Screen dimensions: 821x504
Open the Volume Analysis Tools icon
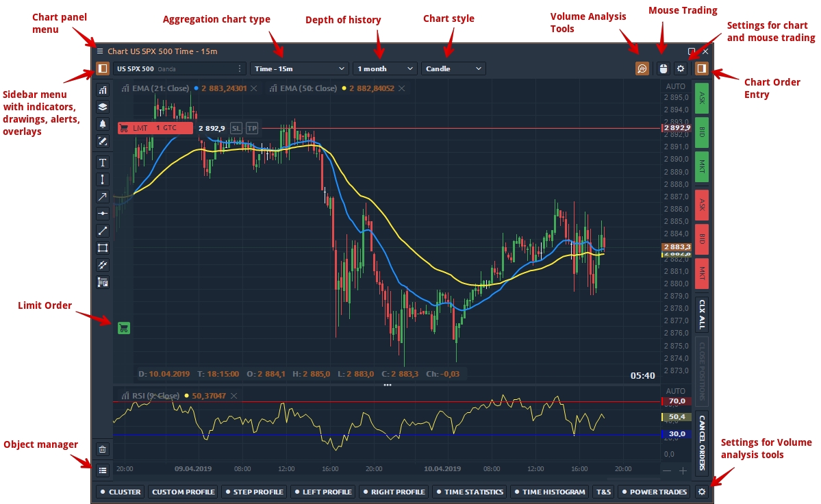[x=642, y=68]
